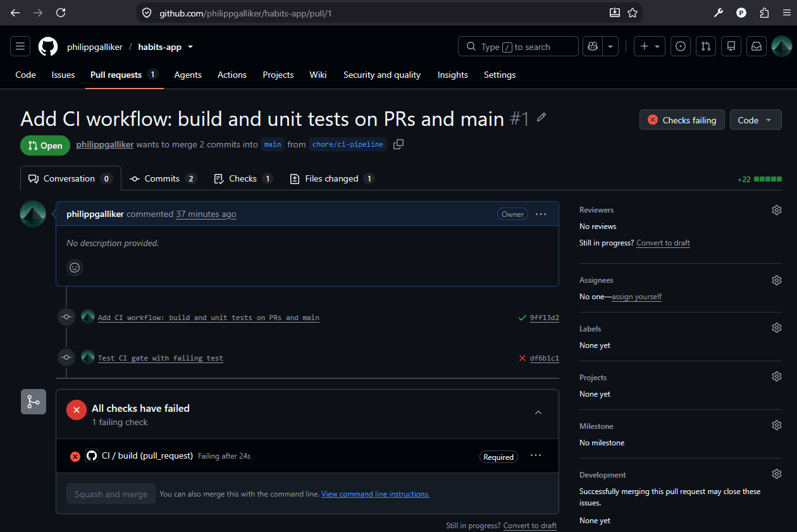The width and height of the screenshot is (797, 532).
Task: Switch to Commits tab
Action: coord(163,178)
